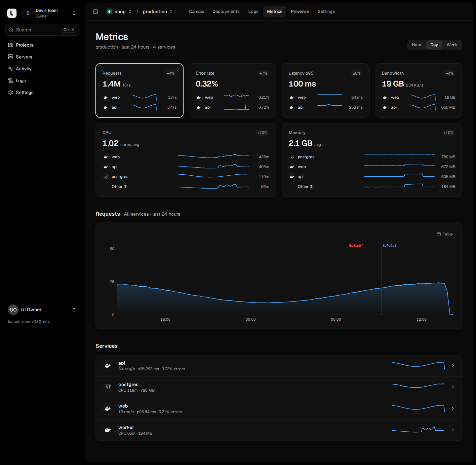Click the shop project lock icon
Screen dimensions: 476x465
(x=109, y=12)
